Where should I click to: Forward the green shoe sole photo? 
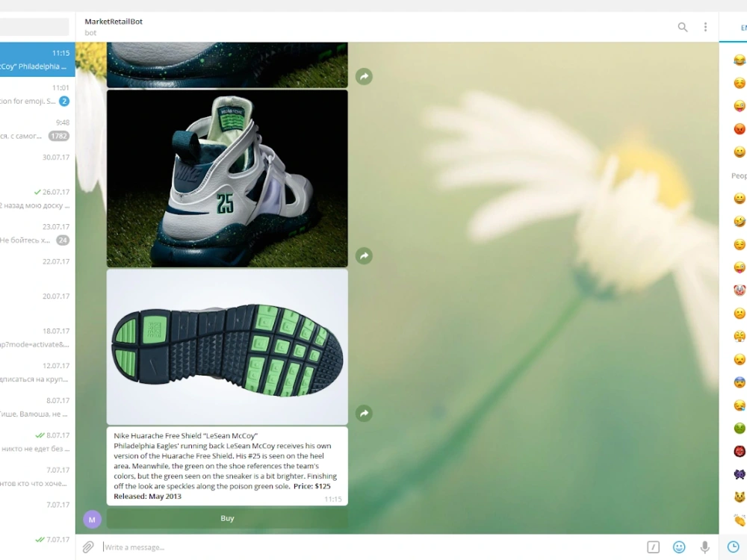click(364, 413)
